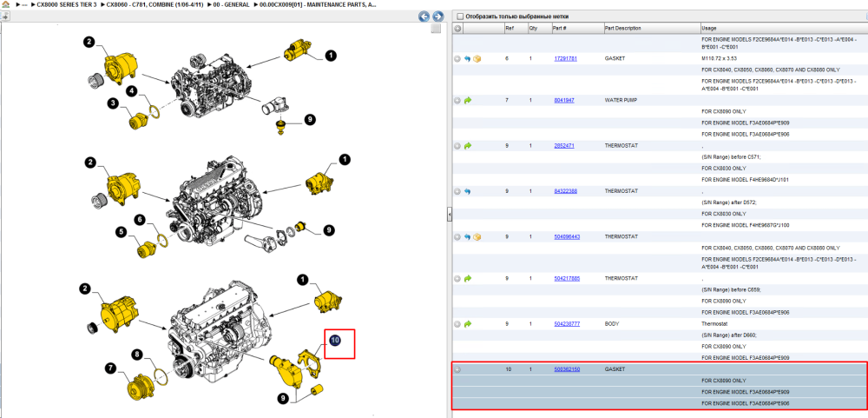The image size is (868, 418).
Task: Click blue supersession arrow for part 504096443
Action: [x=467, y=236]
